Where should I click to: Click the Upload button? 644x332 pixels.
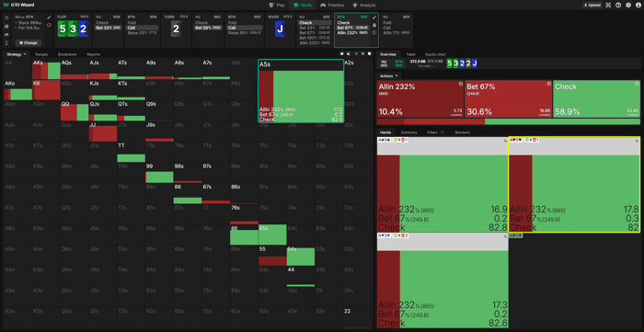pyautogui.click(x=592, y=5)
